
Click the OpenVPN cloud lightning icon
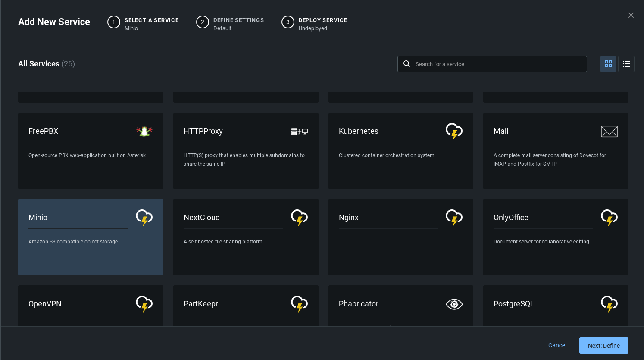[144, 304]
